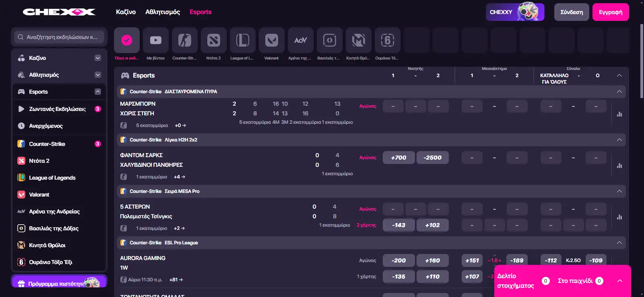Expand the bet slip panel chevron
Screen dimensions: 644x297
coord(620,281)
